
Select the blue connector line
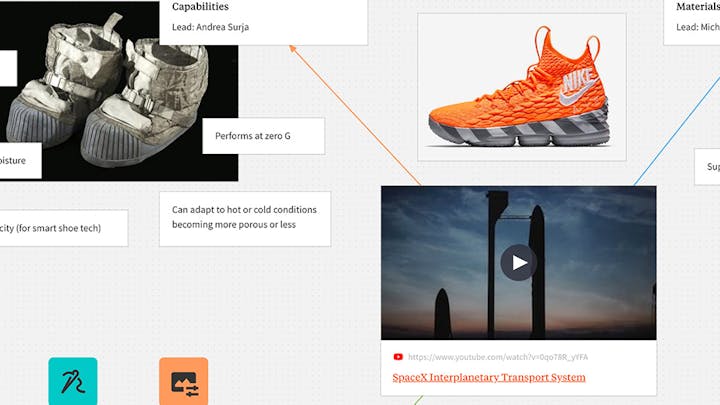(x=677, y=131)
